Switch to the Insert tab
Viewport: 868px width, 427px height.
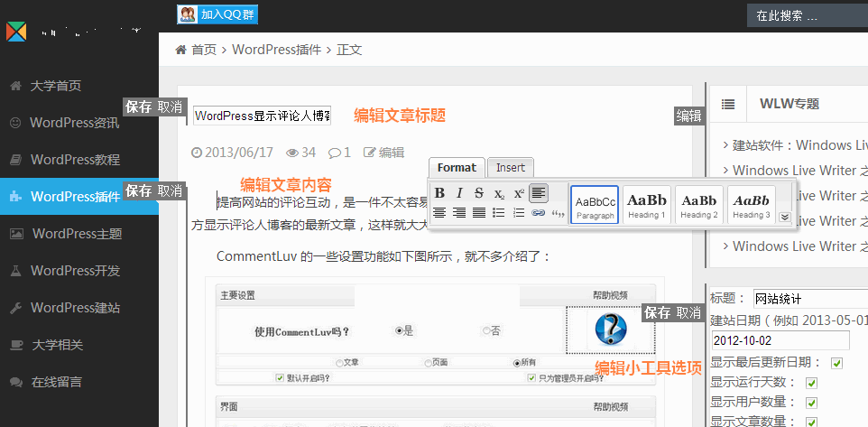coord(511,167)
